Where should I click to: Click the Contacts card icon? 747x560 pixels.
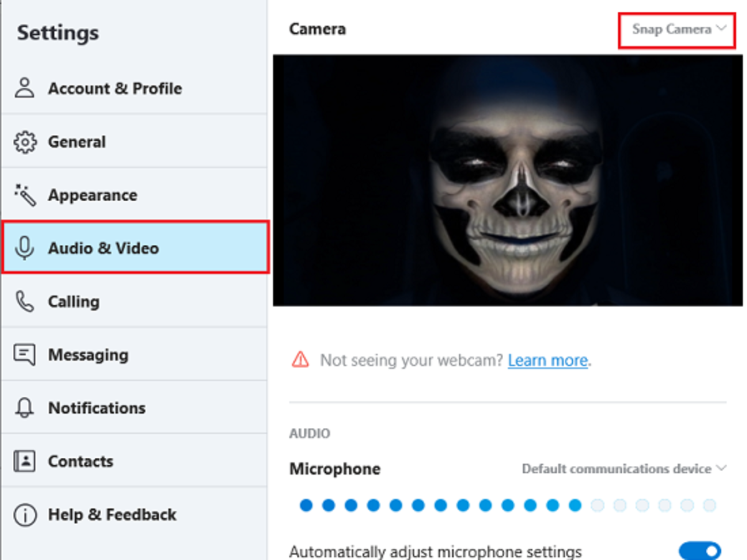[x=25, y=461]
